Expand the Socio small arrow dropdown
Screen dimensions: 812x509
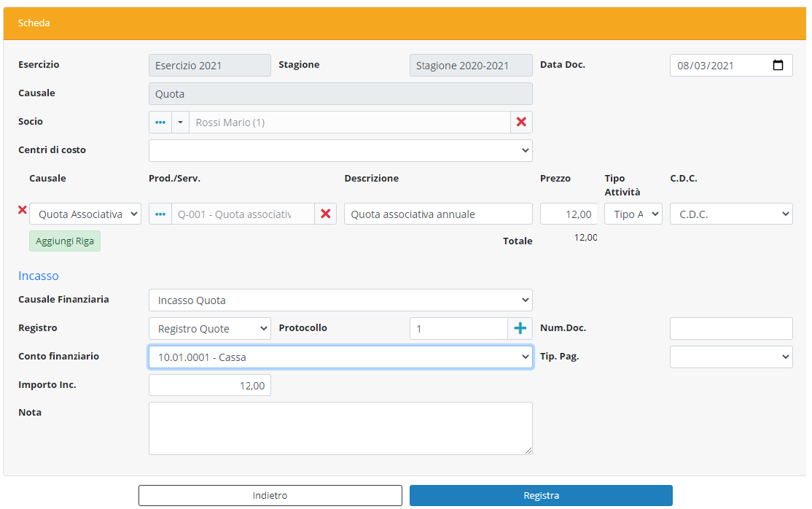click(180, 123)
